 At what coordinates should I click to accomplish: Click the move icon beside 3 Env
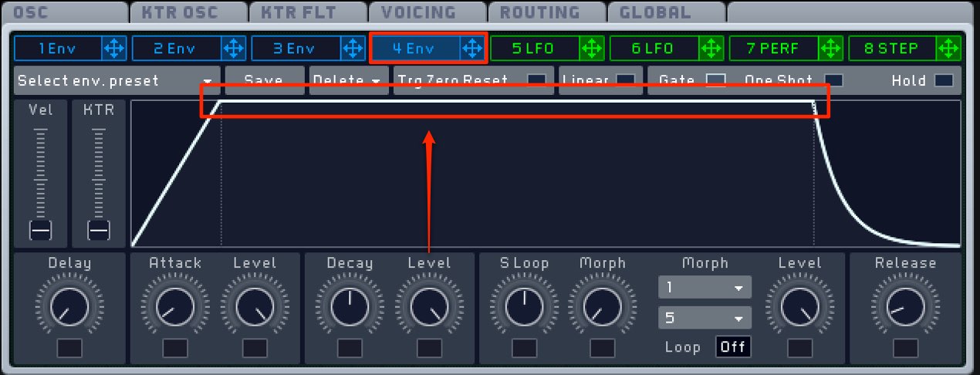pos(353,49)
